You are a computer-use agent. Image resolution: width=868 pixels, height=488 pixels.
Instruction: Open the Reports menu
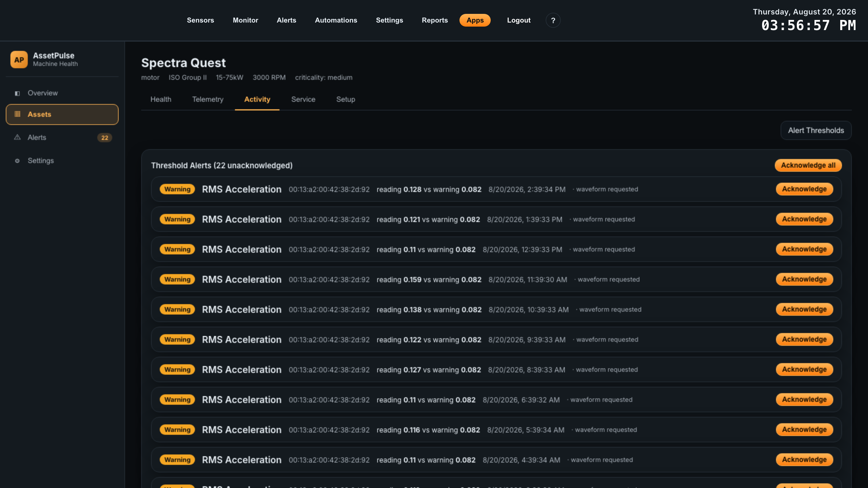click(x=435, y=20)
